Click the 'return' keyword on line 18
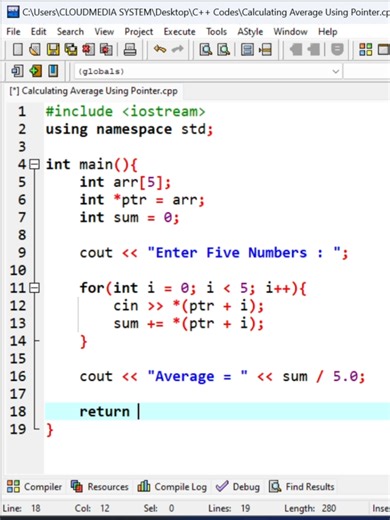 pyautogui.click(x=104, y=412)
